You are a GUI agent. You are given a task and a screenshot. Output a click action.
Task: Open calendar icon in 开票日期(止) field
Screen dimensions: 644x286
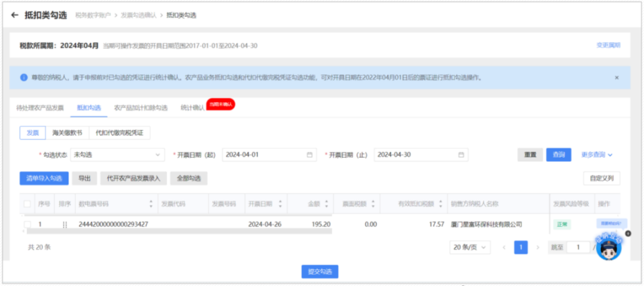tap(462, 155)
